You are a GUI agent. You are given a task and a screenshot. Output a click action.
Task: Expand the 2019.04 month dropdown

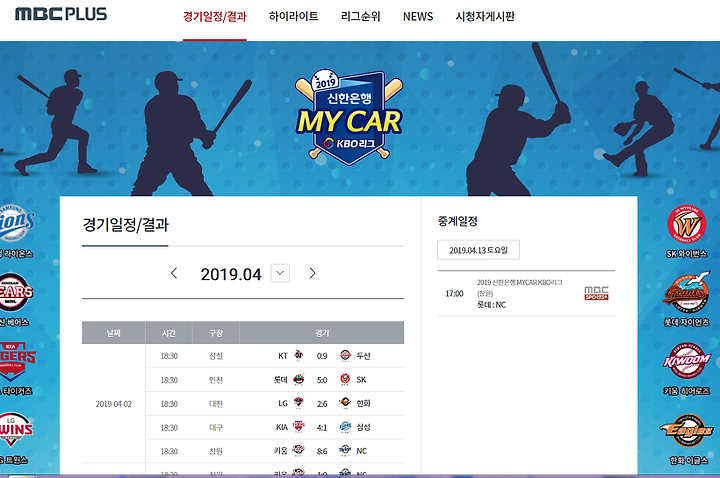(280, 273)
